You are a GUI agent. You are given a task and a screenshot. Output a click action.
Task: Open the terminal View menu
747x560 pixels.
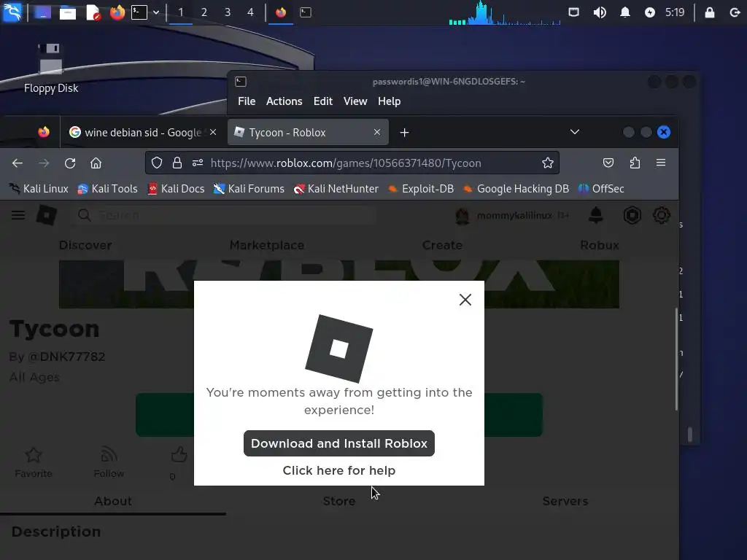[x=355, y=101]
